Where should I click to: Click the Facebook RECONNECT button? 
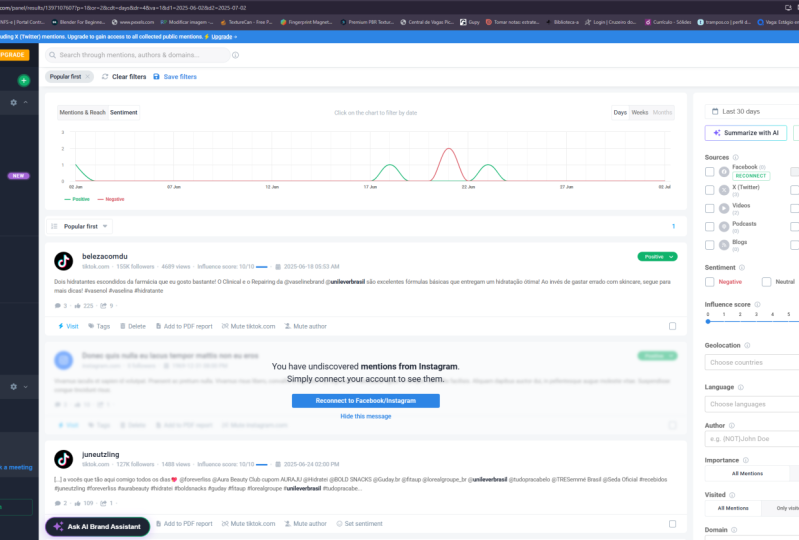coord(751,176)
